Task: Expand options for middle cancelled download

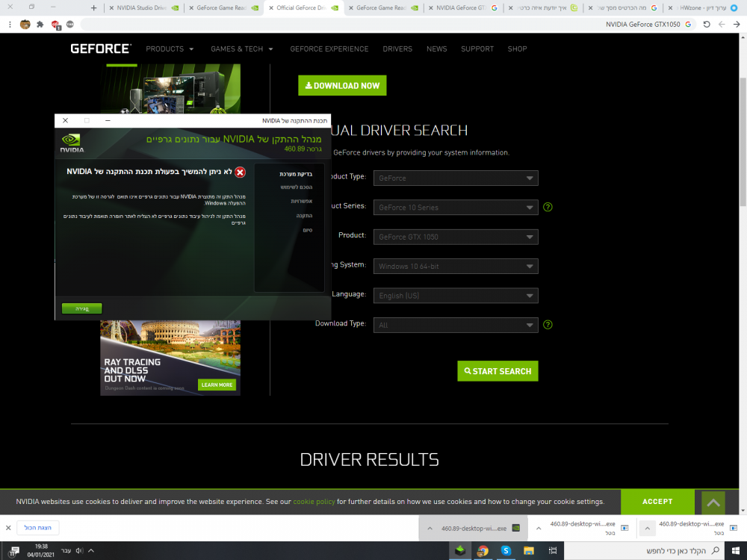Action: click(539, 528)
